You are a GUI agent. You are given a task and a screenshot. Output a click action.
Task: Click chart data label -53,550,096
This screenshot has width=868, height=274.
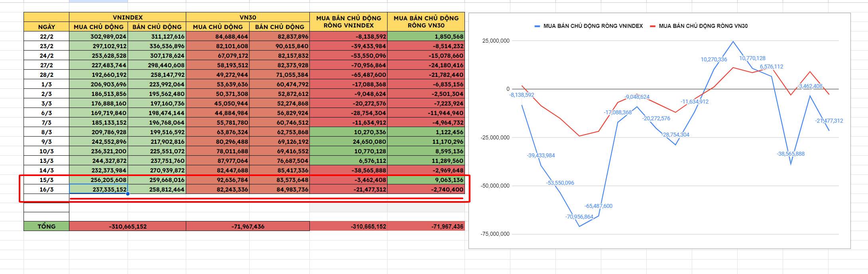[560, 183]
